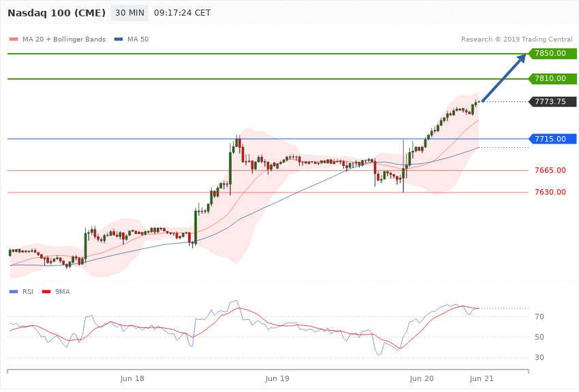This screenshot has width=579, height=392.
Task: Click the blue MA 50 legend swatch
Action: 119,39
